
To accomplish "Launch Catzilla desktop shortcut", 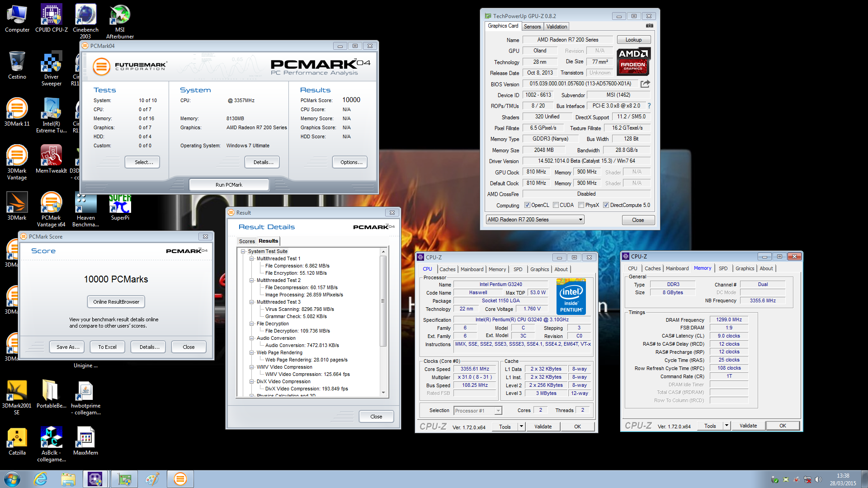I will (x=17, y=441).
